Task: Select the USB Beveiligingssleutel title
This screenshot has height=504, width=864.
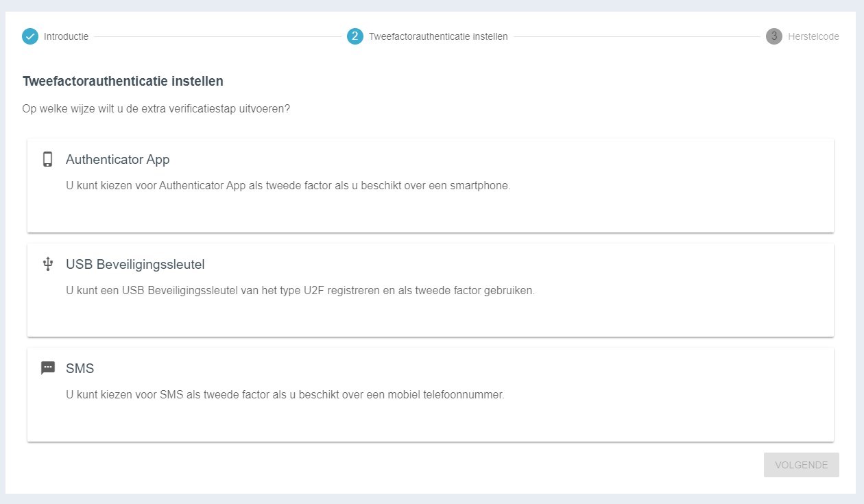Action: click(x=135, y=264)
